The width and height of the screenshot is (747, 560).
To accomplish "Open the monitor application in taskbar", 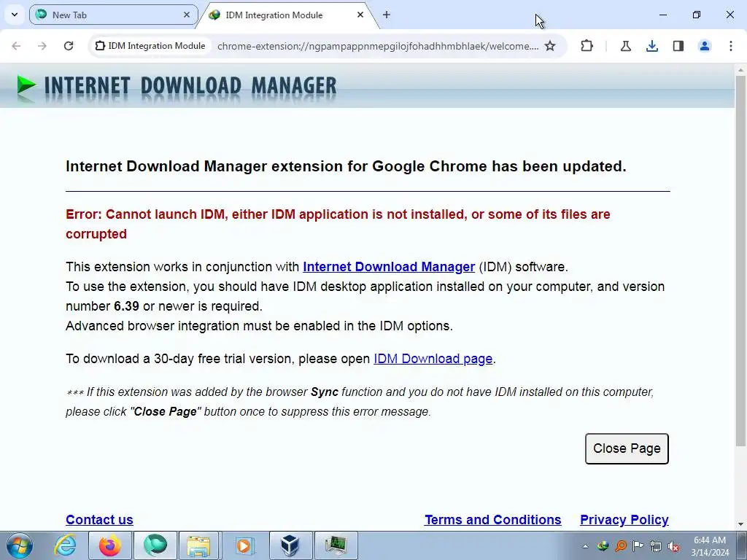I will tap(336, 545).
